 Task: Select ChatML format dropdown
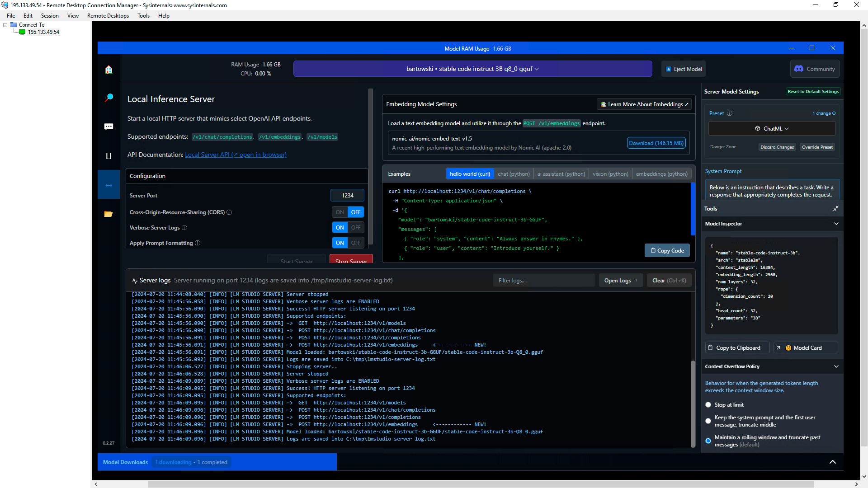point(773,128)
